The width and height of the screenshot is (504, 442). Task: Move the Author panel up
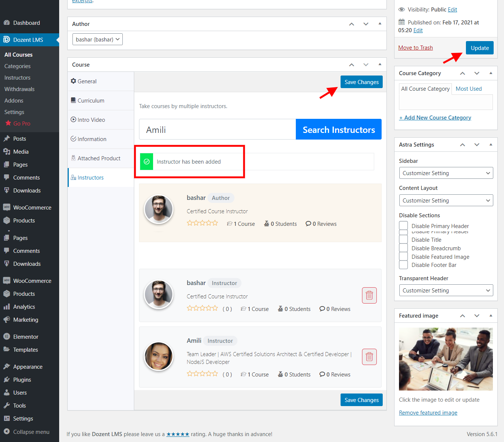point(352,24)
